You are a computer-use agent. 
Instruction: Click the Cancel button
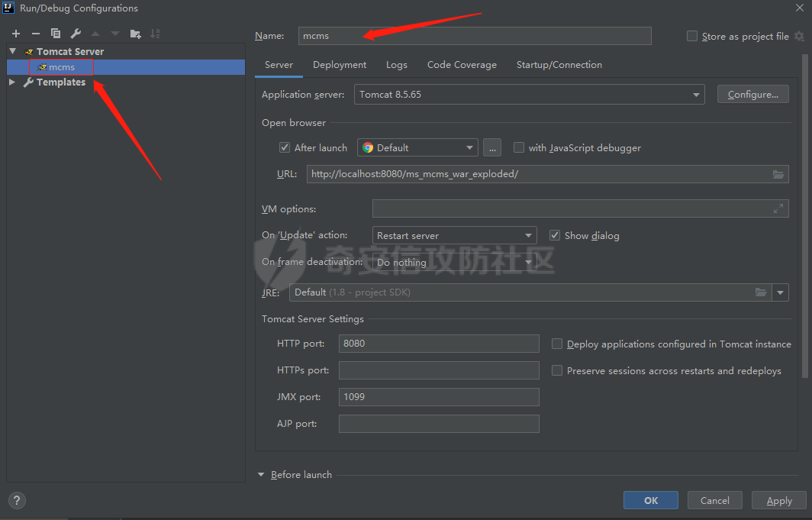coord(714,500)
